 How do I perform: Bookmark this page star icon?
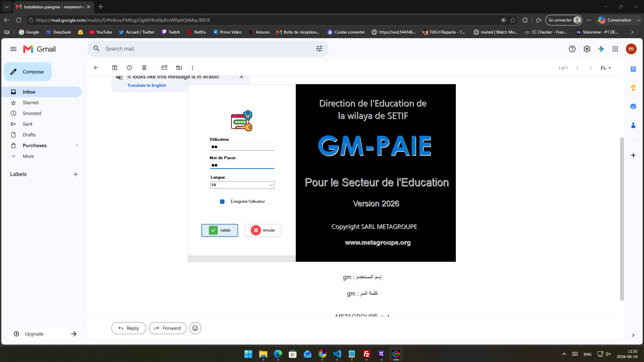(x=513, y=20)
